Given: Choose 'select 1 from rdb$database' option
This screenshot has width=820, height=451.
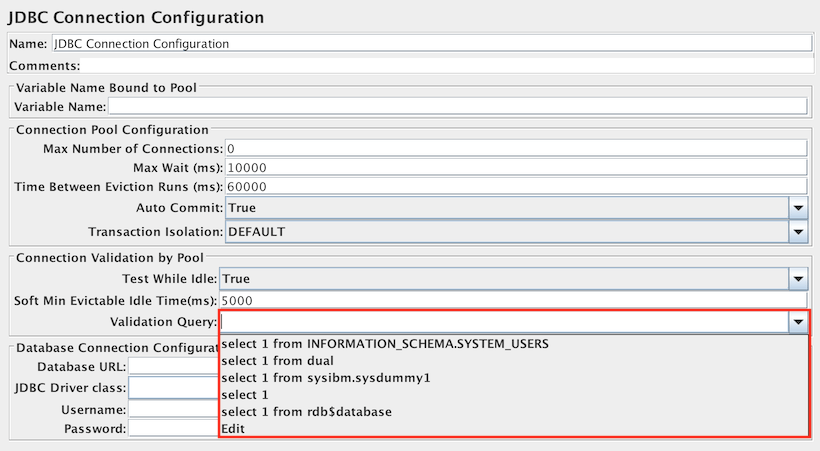Looking at the screenshot, I should tap(306, 412).
